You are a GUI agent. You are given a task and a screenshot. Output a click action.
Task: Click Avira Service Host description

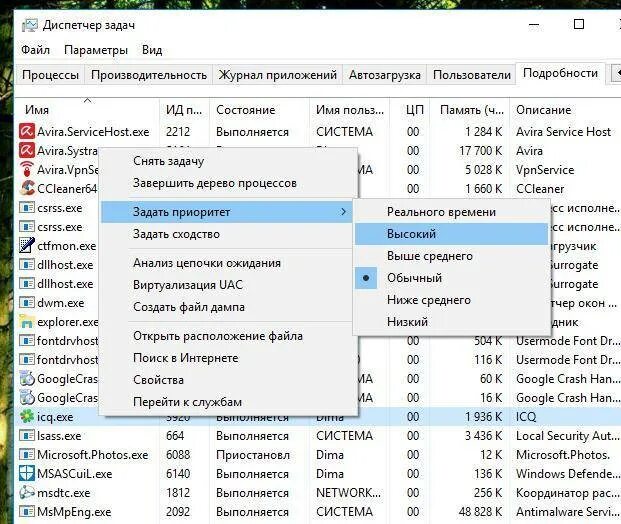click(x=564, y=131)
